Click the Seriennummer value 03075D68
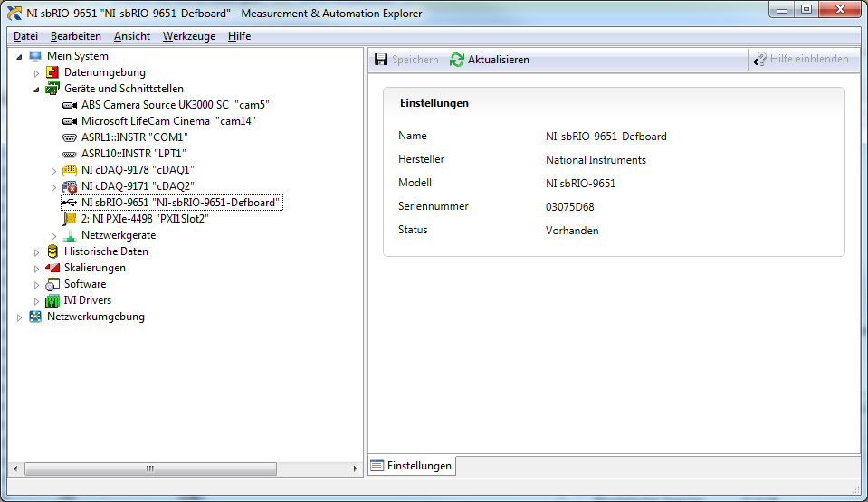Viewport: 868px width, 502px height. coord(569,207)
